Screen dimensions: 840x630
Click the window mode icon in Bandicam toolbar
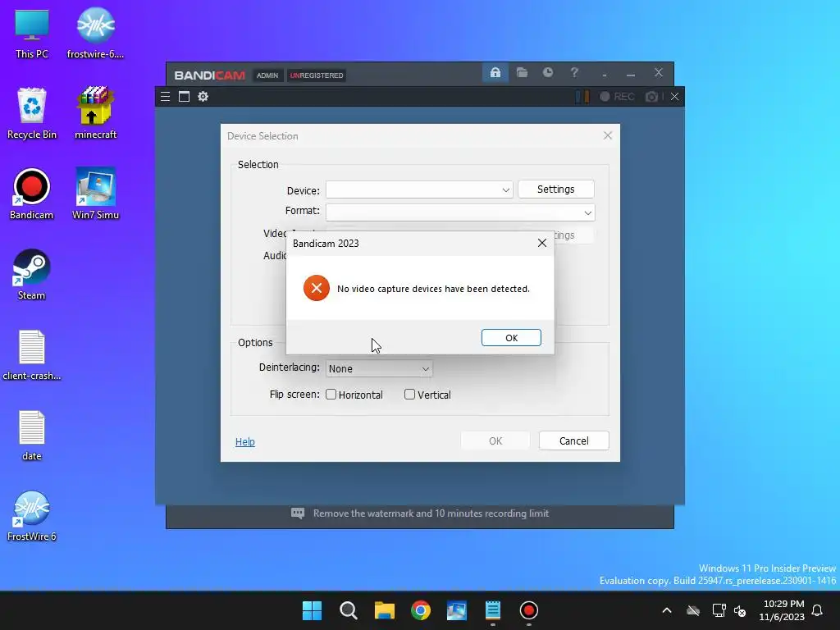[x=184, y=97]
